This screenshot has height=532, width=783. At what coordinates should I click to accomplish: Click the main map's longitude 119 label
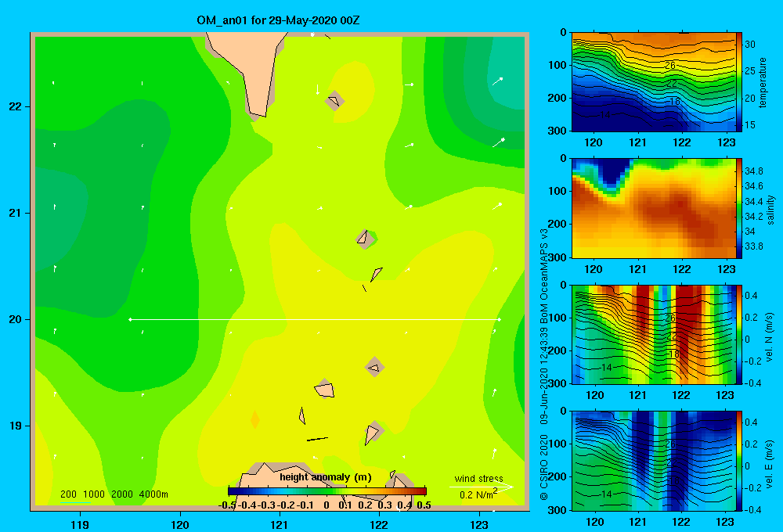[x=80, y=524]
